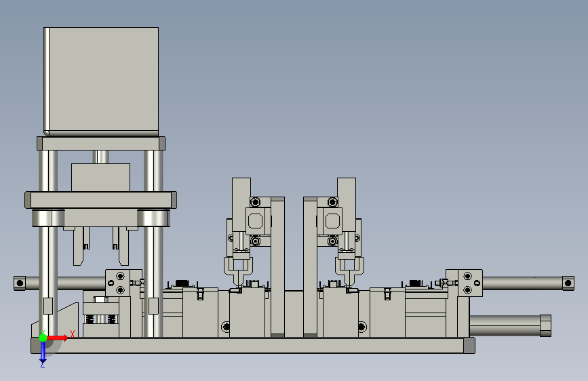588x381 pixels.
Task: Select the press top plate under the box
Action: [101, 143]
